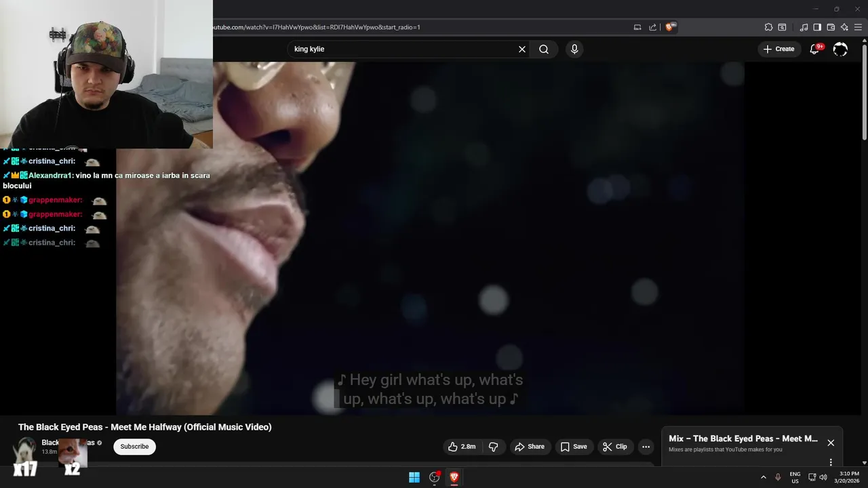
Task: Clear the YouTube search box text
Action: click(x=522, y=49)
